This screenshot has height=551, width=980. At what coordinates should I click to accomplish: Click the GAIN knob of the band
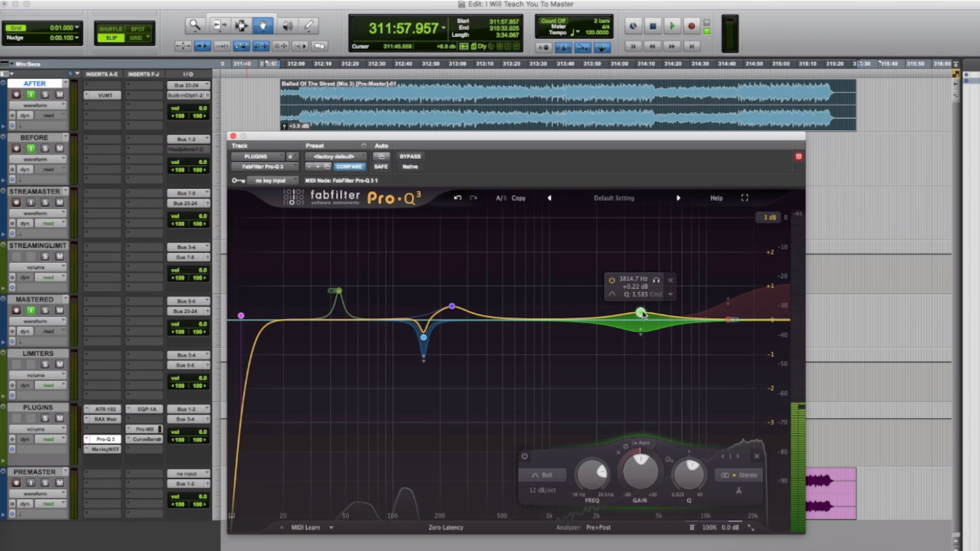pos(640,472)
